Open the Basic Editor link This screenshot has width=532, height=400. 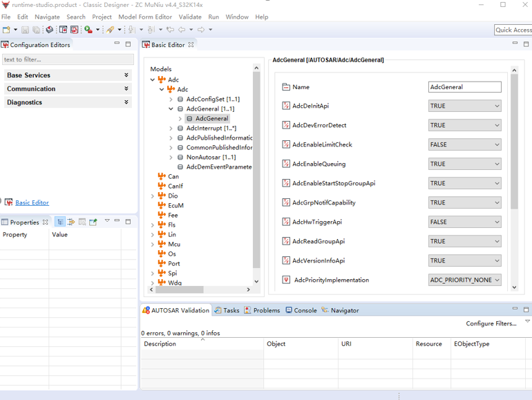coord(32,202)
